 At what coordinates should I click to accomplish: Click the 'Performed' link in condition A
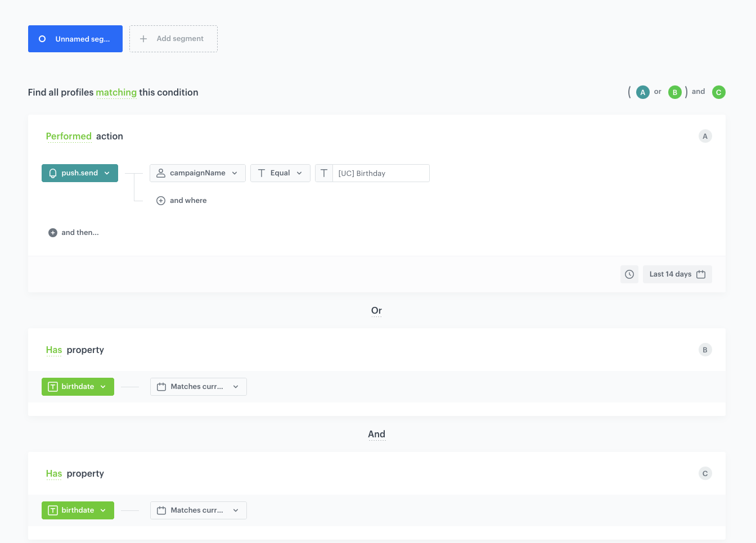69,136
